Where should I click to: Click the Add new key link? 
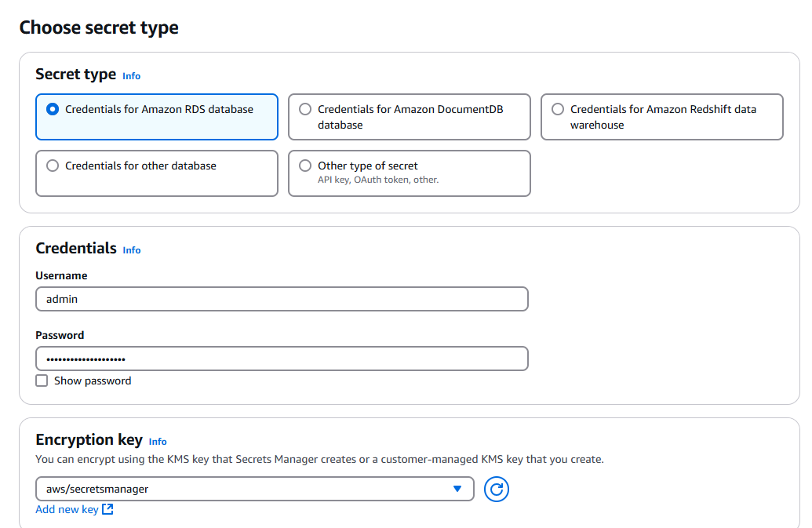(67, 509)
